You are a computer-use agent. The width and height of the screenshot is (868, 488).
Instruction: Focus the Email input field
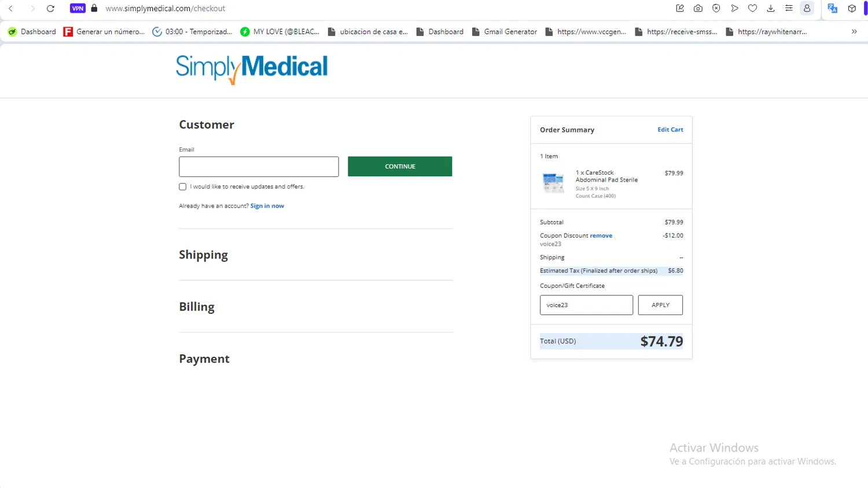259,167
